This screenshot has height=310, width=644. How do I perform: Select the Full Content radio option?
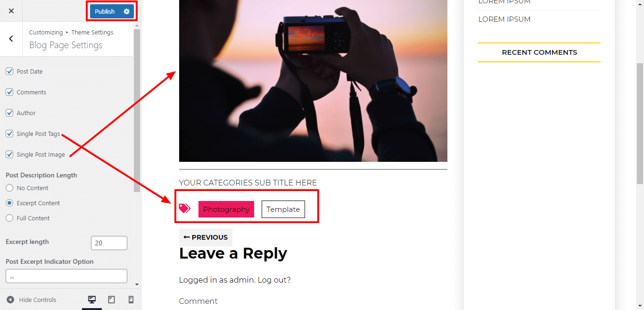(x=9, y=218)
